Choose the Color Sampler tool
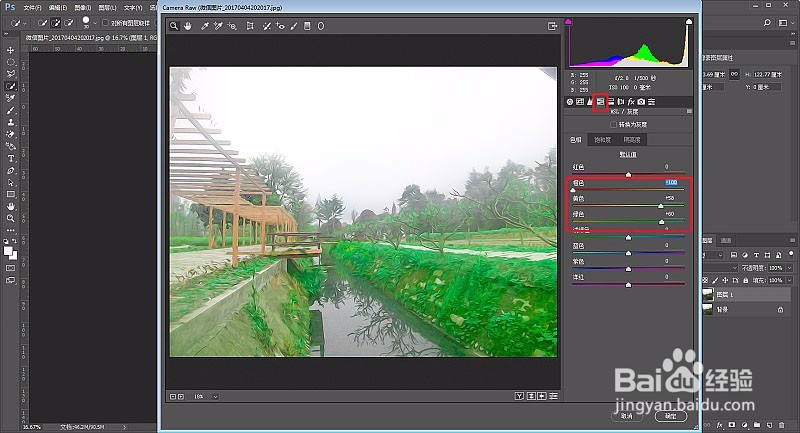The width and height of the screenshot is (800, 433). tap(218, 26)
